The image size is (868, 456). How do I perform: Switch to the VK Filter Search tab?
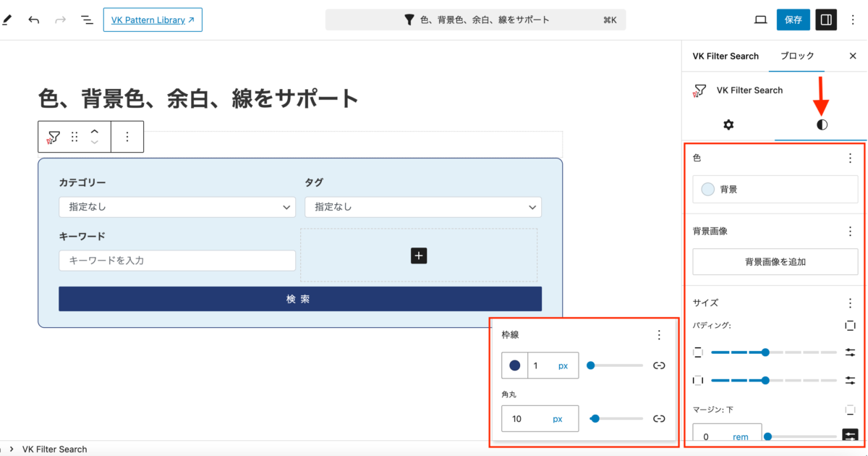point(726,56)
